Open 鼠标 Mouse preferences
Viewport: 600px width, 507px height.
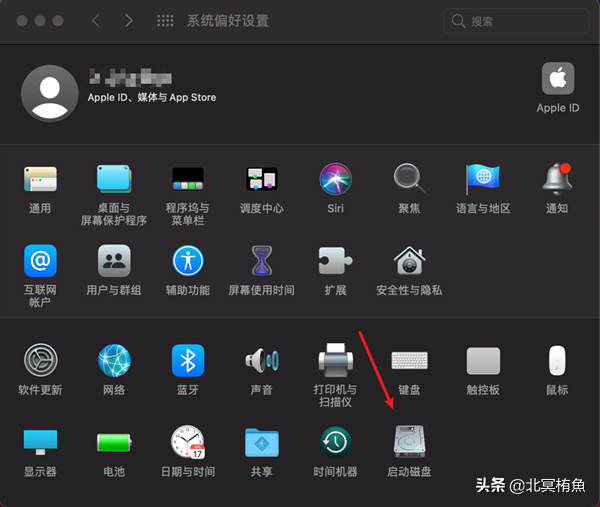[557, 360]
